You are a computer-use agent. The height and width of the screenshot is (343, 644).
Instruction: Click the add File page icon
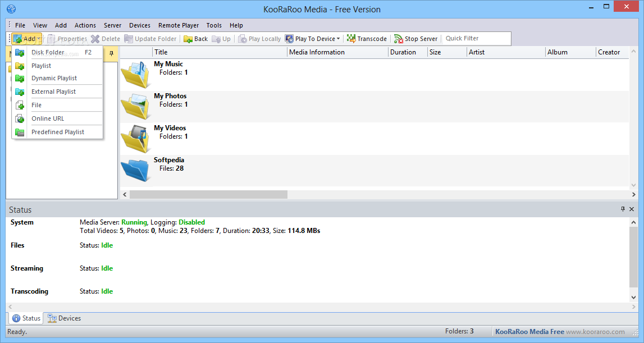click(x=20, y=105)
